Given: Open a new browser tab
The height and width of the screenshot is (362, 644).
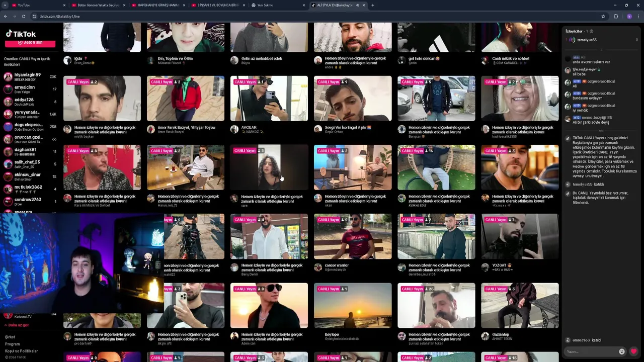Looking at the screenshot, I should click(372, 5).
